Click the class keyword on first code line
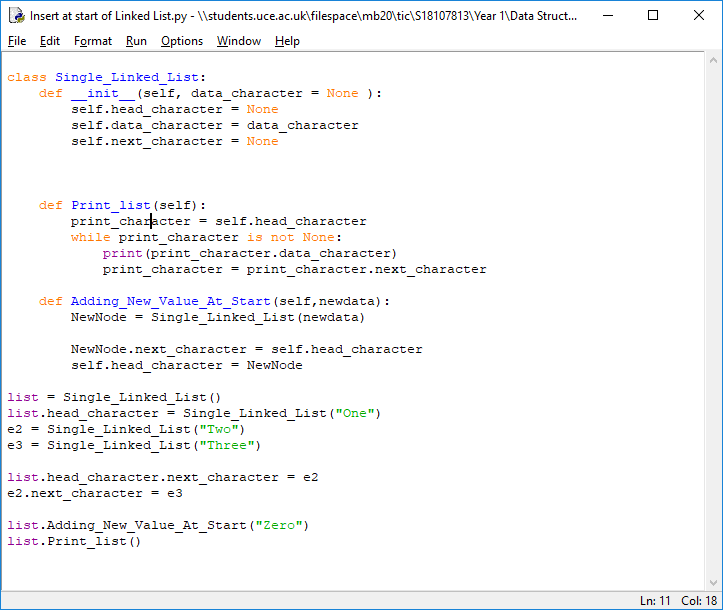723x610 pixels. pyautogui.click(x=27, y=77)
